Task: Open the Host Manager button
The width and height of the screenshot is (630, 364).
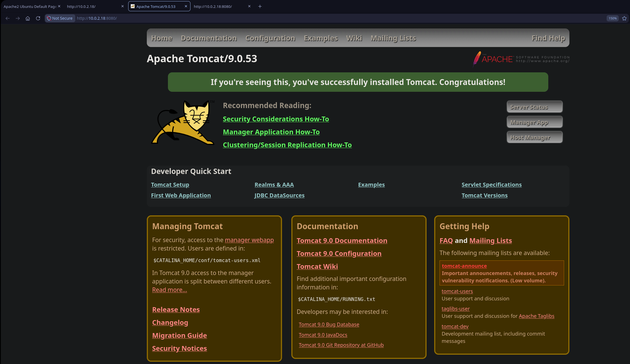Action: pyautogui.click(x=534, y=137)
